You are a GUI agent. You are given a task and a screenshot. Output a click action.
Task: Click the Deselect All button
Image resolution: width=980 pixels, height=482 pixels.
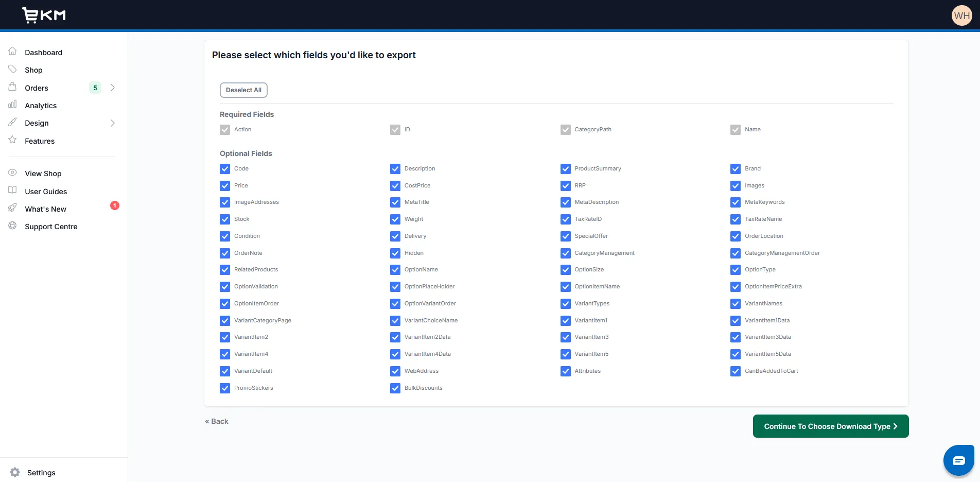[x=243, y=90]
